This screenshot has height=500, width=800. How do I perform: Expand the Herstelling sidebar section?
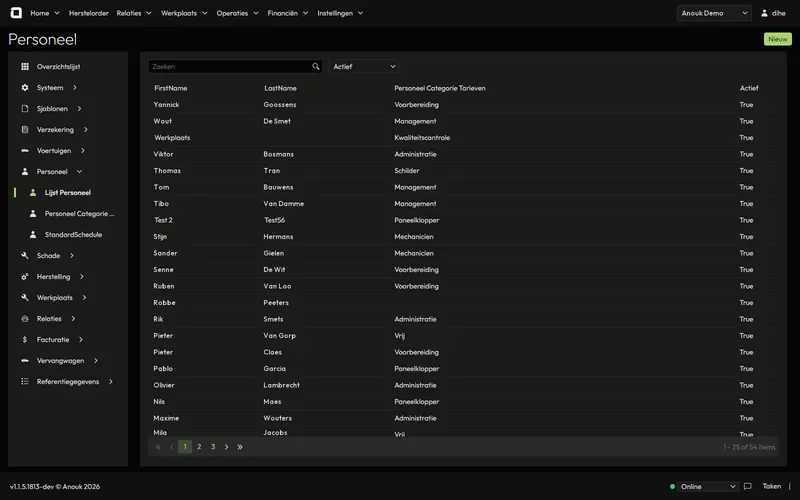point(82,276)
